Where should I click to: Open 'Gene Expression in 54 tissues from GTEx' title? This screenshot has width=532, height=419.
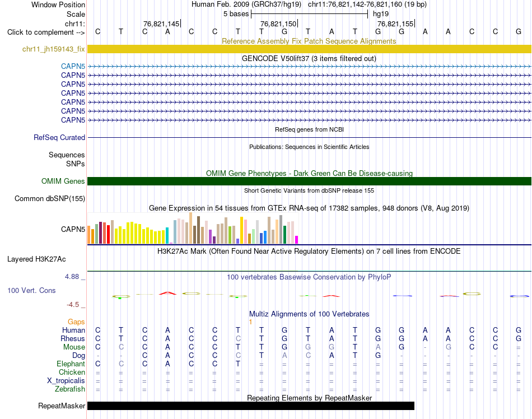pyautogui.click(x=309, y=208)
